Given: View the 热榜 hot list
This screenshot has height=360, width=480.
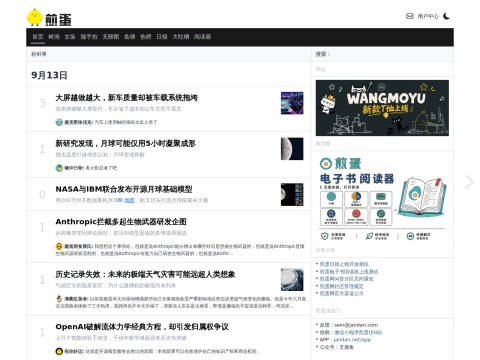Looking at the screenshot, I should [146, 37].
